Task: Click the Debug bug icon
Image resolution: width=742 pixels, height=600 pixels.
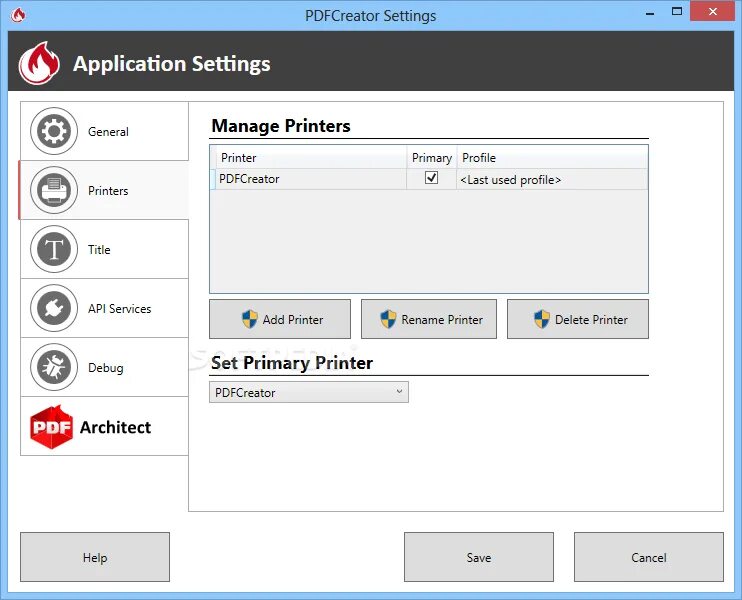Action: tap(54, 367)
